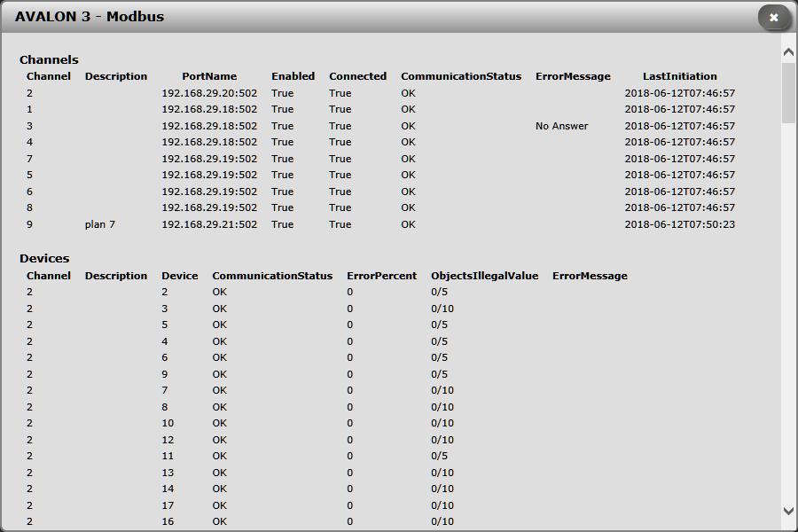
Task: Click the 'No Answer' error message
Action: 561,126
